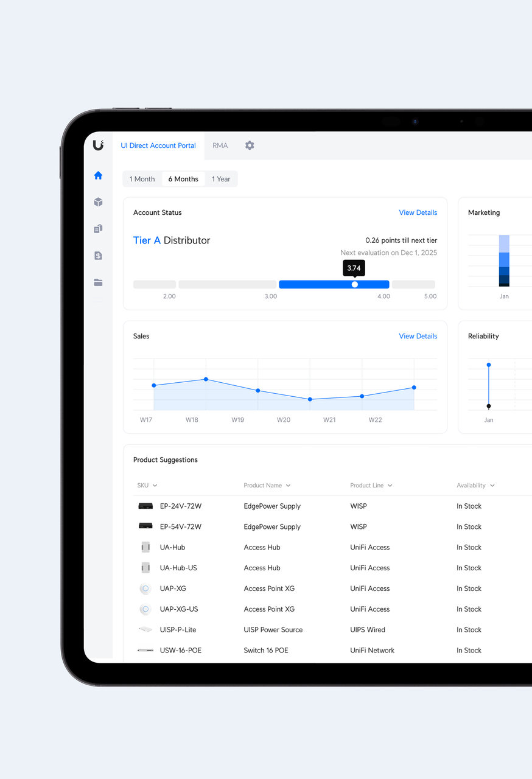Select the 6 Months range

coord(183,179)
